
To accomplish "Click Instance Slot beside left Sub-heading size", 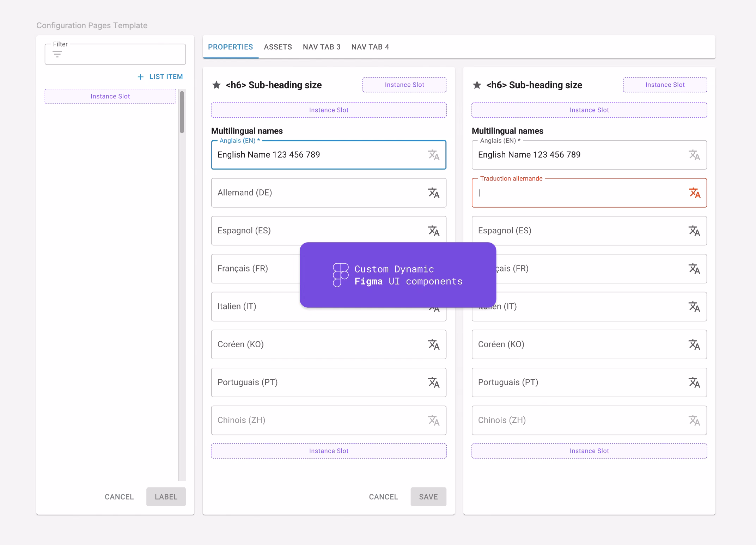I will (404, 85).
